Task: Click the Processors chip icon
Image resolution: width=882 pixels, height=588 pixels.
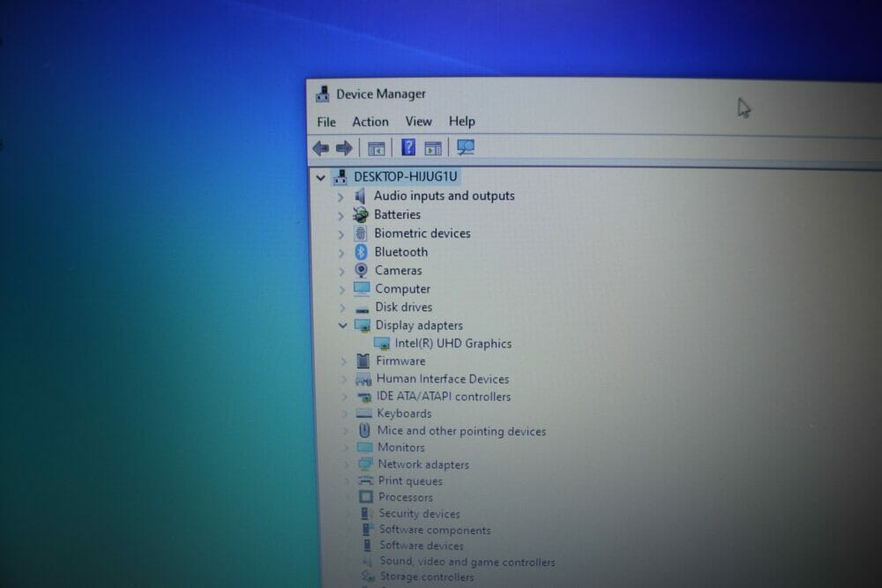Action: [366, 497]
